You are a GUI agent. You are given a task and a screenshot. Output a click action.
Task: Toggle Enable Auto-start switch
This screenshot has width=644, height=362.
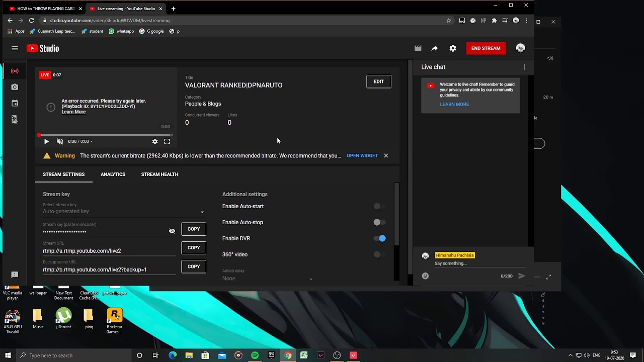[379, 206]
